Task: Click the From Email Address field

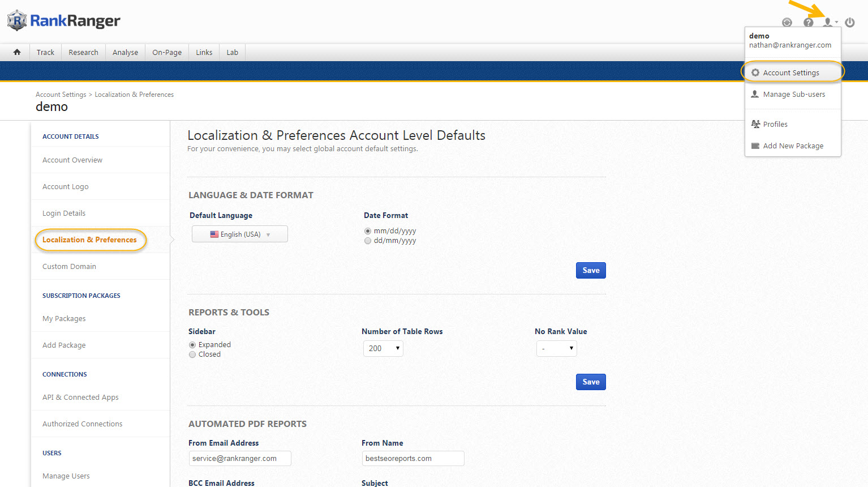Action: click(240, 458)
